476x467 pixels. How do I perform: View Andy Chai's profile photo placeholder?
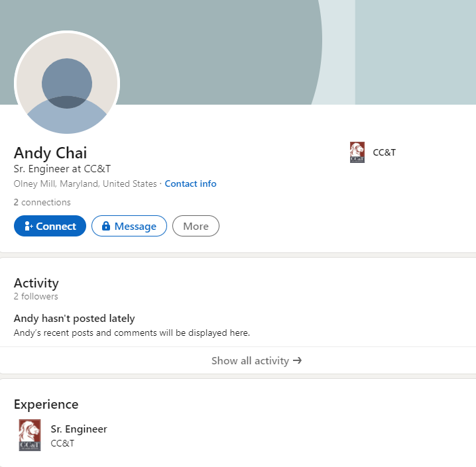coord(67,83)
